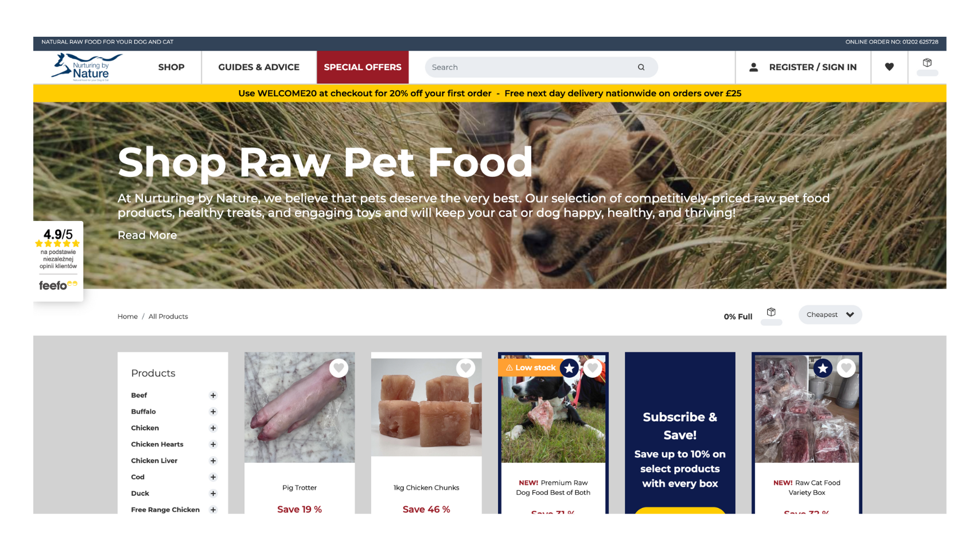Toggle favourite heart on Raw Cat Food Variety Box
The image size is (980, 551).
click(846, 368)
